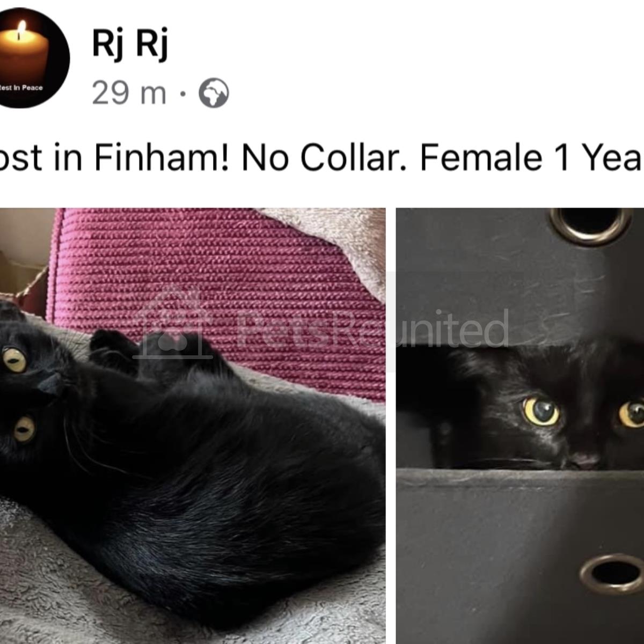Open the left photo of black cat lying down
Image resolution: width=644 pixels, height=644 pixels.
[x=193, y=426]
